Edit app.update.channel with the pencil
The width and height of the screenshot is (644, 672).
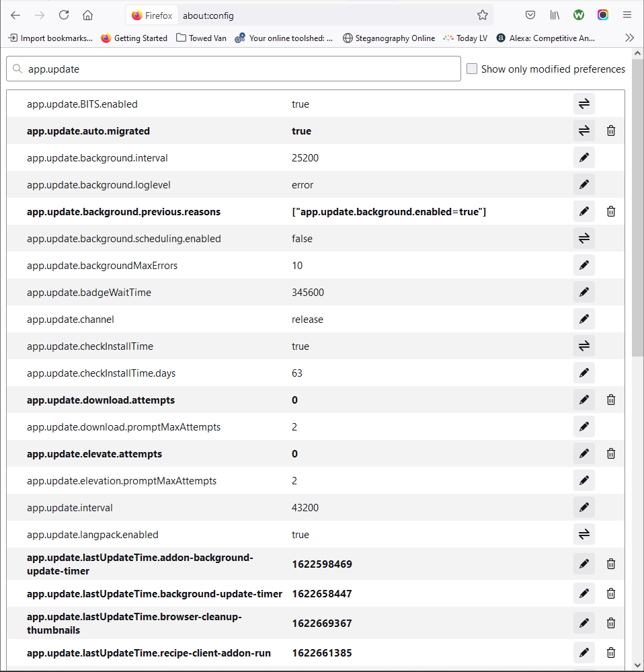(583, 319)
